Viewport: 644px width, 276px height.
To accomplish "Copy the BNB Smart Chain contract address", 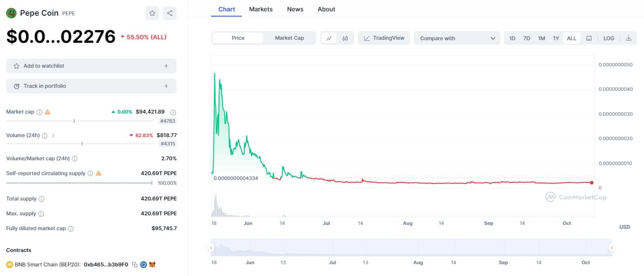I will [135, 265].
